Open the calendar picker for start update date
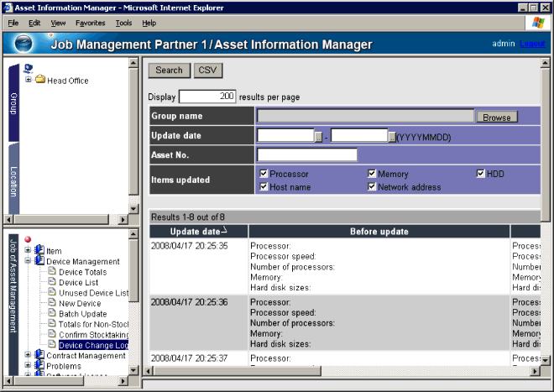Screen dimensions: 554x392 coord(318,136)
